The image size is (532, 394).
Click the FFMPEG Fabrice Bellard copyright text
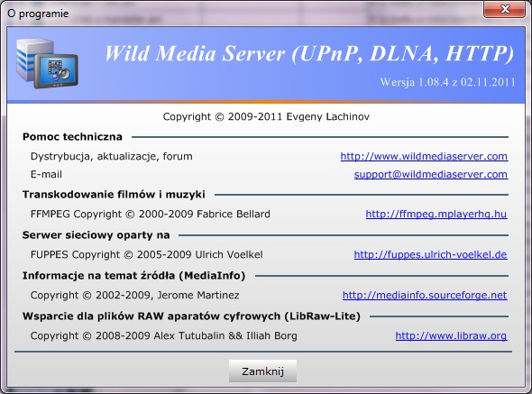tap(151, 215)
